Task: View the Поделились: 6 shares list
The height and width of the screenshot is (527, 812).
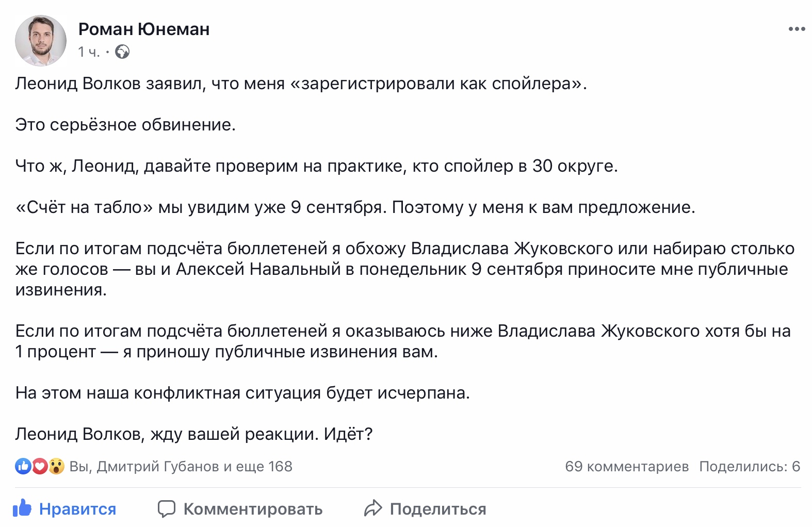Action: (x=749, y=466)
